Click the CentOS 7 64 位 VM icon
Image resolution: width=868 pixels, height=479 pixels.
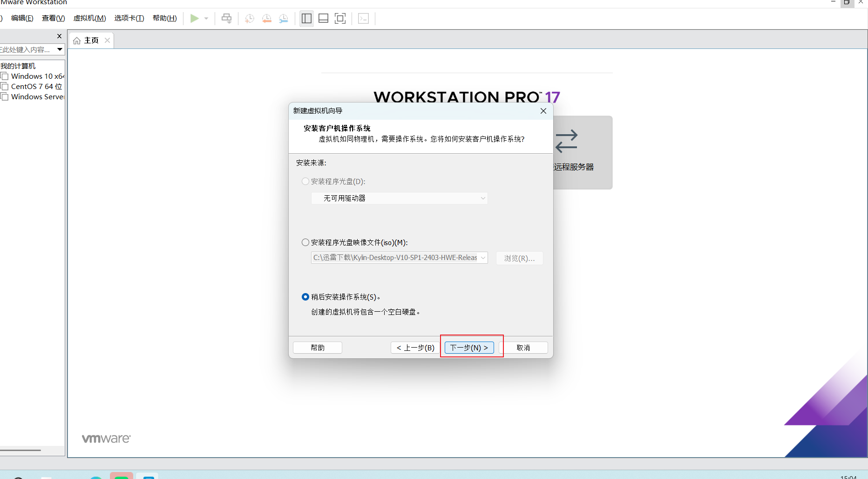click(5, 87)
